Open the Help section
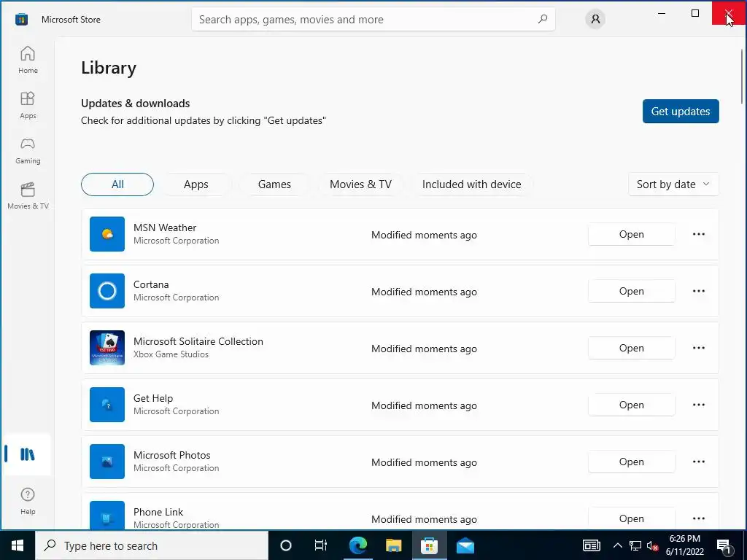 click(x=28, y=501)
